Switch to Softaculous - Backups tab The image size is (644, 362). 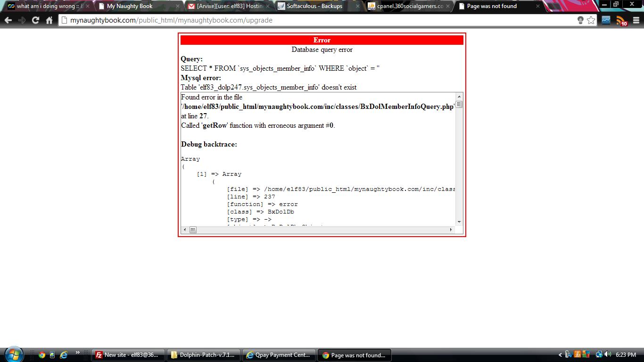point(316,6)
